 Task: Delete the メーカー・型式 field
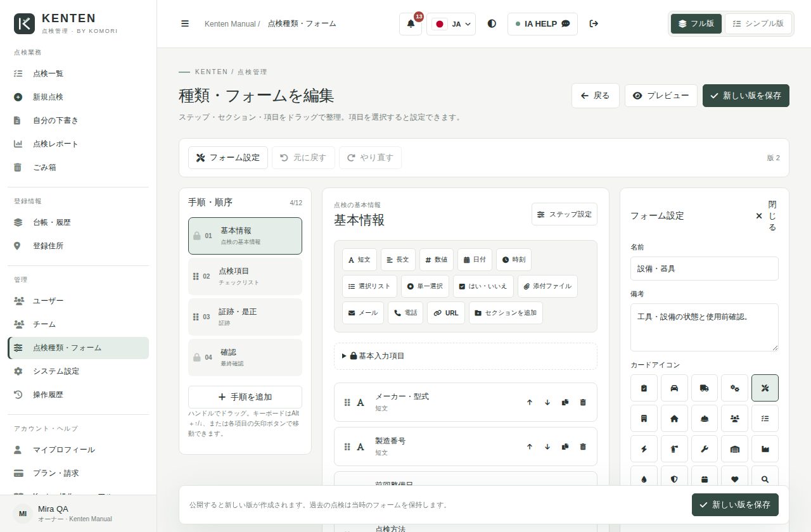583,402
